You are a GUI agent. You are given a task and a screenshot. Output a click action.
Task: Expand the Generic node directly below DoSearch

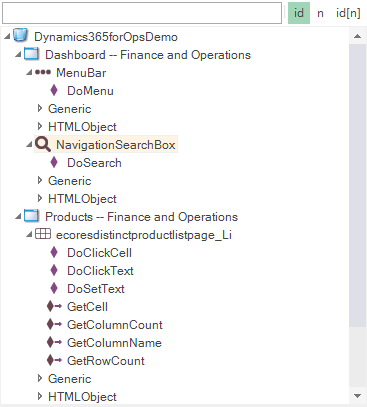pyautogui.click(x=40, y=180)
